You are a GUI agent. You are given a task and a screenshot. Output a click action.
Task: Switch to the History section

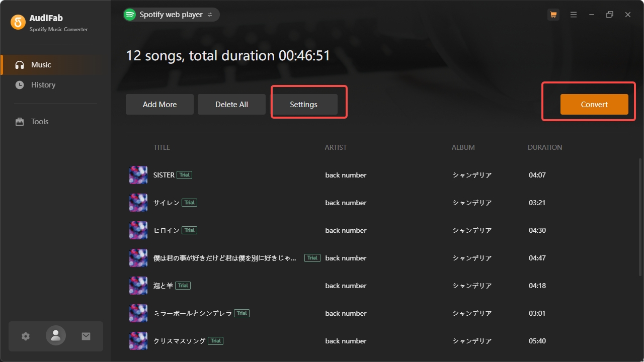[x=42, y=84]
